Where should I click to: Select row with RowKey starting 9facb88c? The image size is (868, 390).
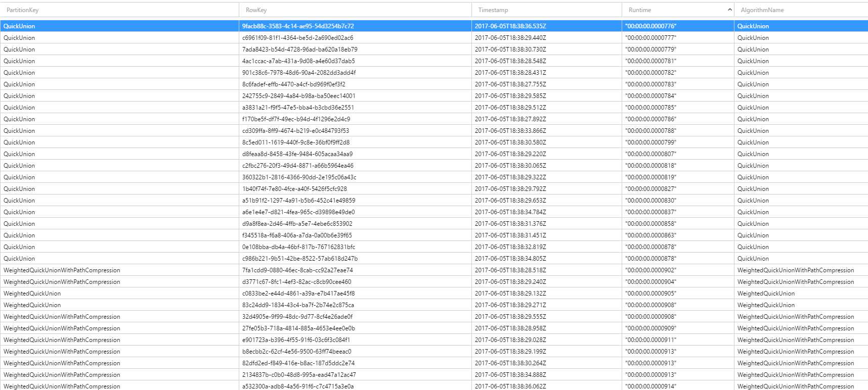tap(298, 26)
